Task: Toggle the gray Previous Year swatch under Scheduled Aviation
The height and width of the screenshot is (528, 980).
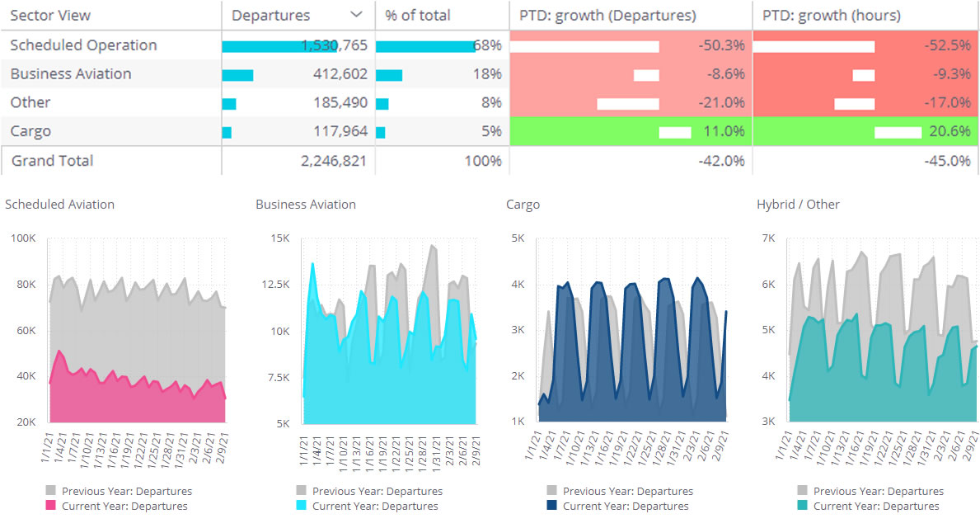Action: (x=51, y=491)
